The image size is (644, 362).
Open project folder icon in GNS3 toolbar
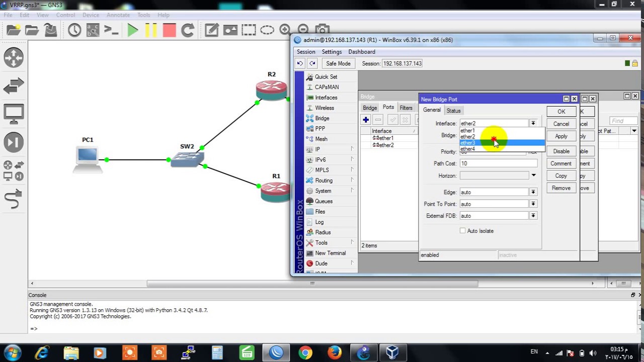[32, 30]
